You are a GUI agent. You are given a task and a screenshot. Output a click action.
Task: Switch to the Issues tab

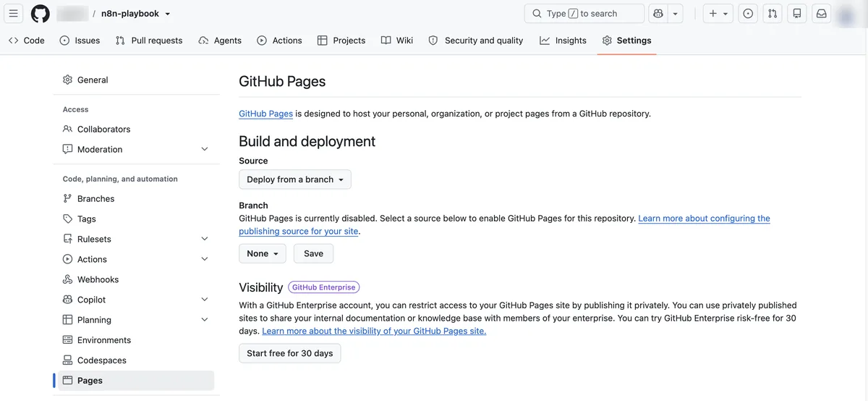point(80,41)
